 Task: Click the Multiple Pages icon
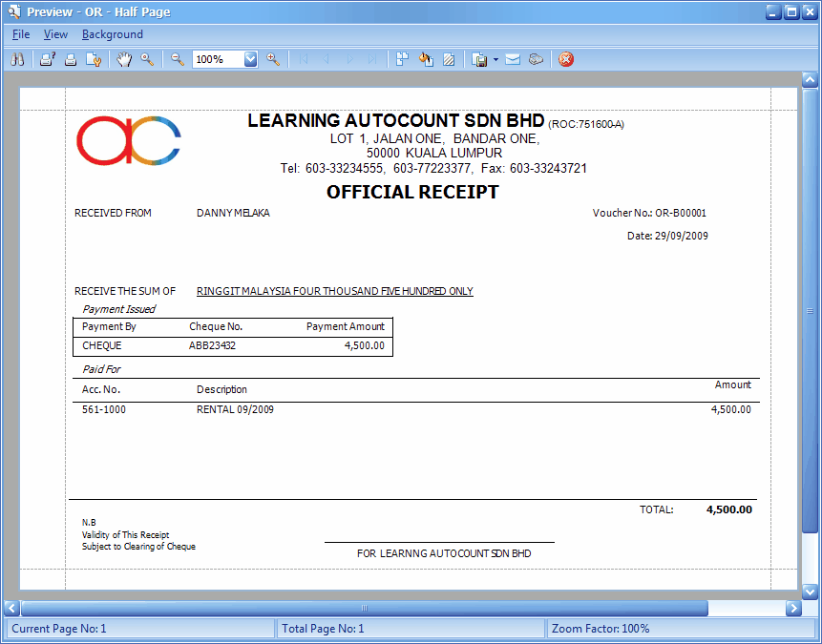click(x=403, y=59)
